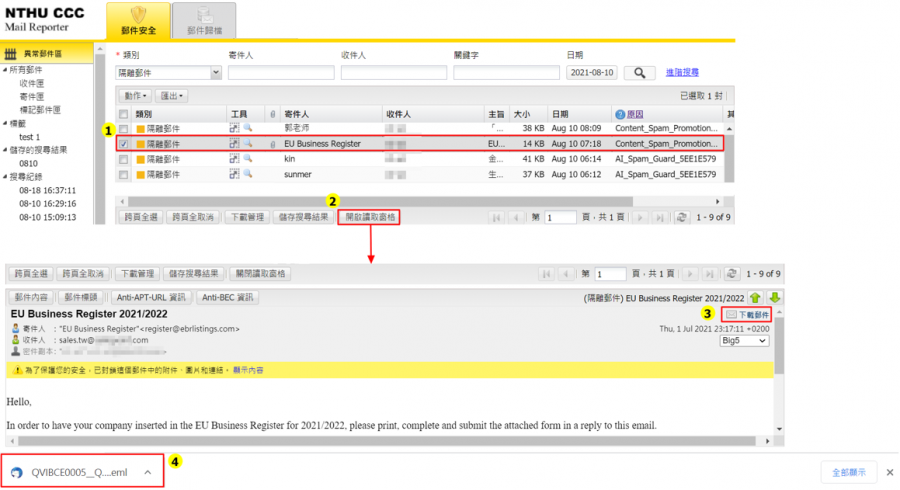Click the refresh icon in the upper pagination bar
Screen dimensions: 900x490
681,217
